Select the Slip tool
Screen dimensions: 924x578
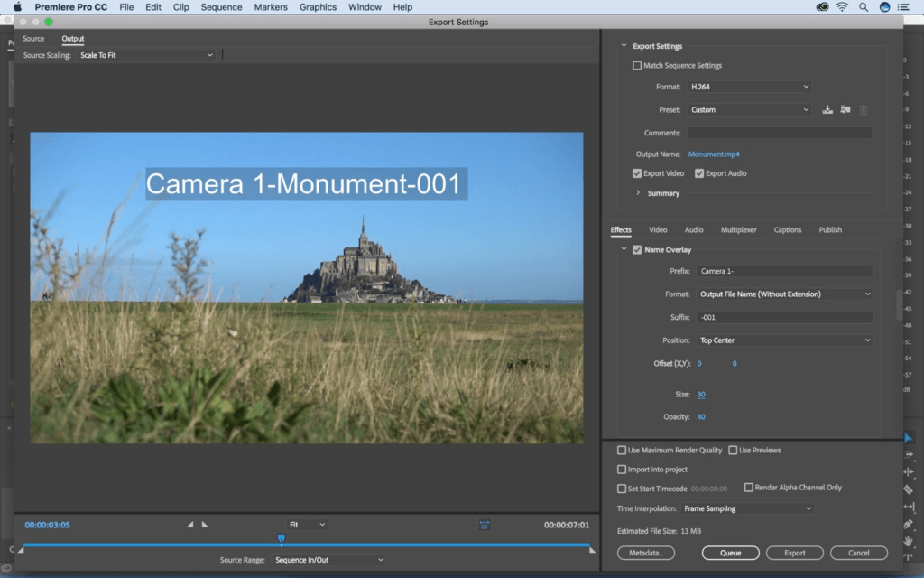(x=908, y=506)
